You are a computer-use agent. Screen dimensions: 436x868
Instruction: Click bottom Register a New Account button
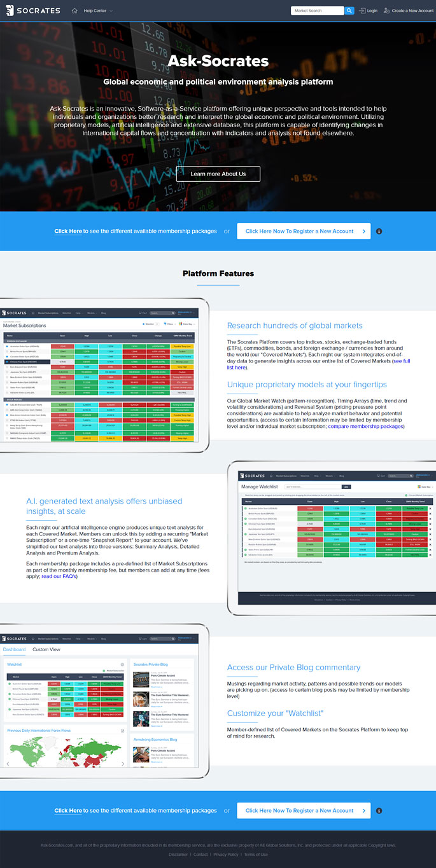click(304, 811)
